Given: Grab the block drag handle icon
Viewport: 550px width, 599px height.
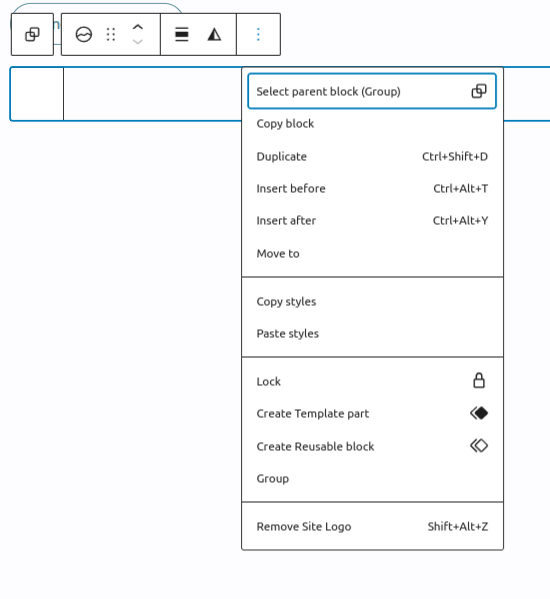Looking at the screenshot, I should tap(111, 34).
